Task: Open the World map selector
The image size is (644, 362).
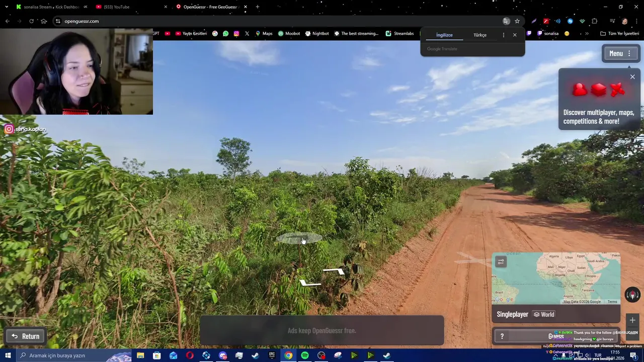Action: coord(544,314)
